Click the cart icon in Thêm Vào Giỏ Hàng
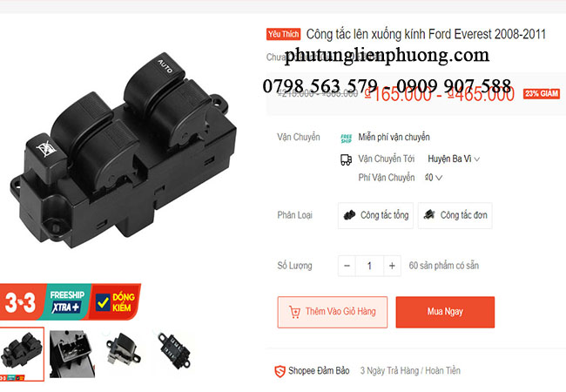The width and height of the screenshot is (566, 392). [294, 312]
